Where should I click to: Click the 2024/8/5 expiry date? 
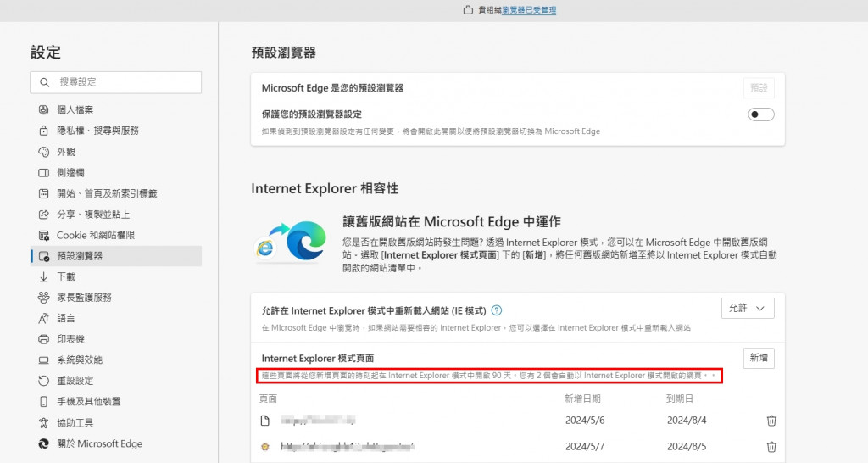(687, 446)
